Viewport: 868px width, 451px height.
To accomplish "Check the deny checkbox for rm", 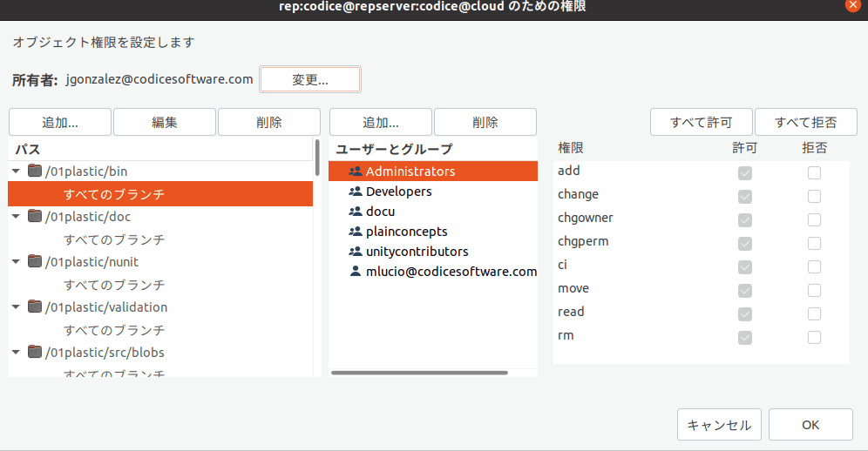I will (814, 338).
